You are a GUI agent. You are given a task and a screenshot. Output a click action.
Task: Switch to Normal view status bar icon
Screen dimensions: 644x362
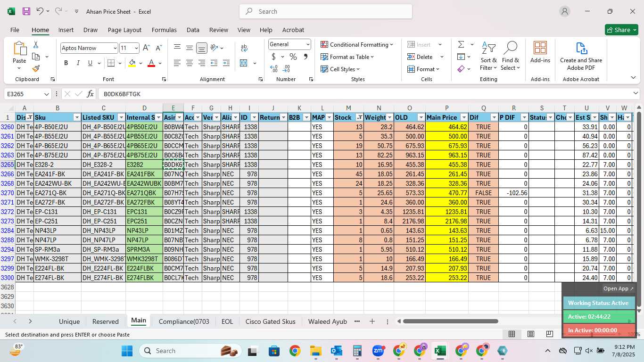click(512, 334)
